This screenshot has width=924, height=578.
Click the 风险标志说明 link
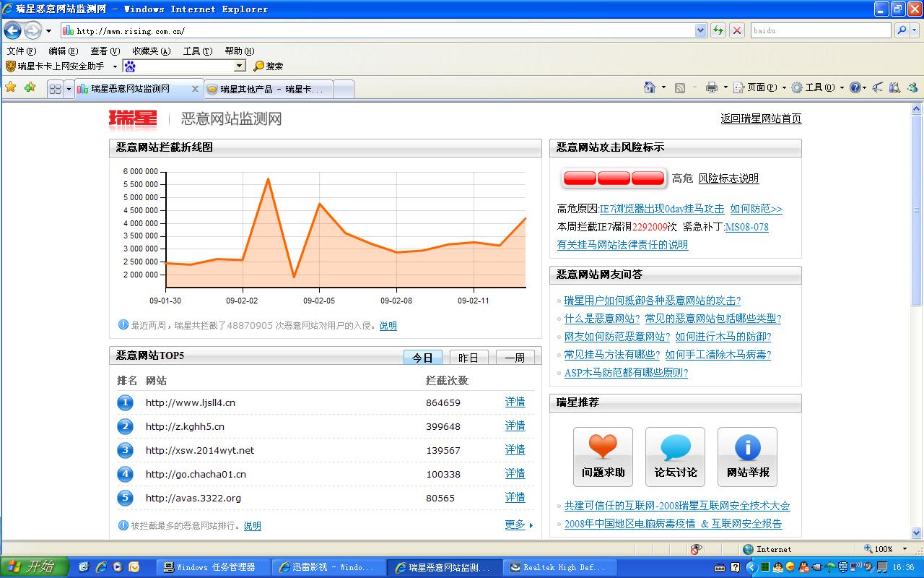point(728,178)
